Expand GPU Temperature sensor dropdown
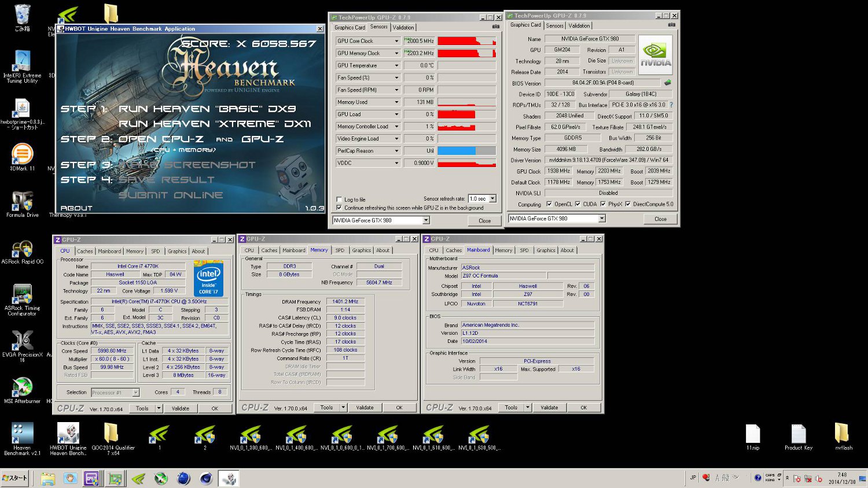 pos(396,65)
